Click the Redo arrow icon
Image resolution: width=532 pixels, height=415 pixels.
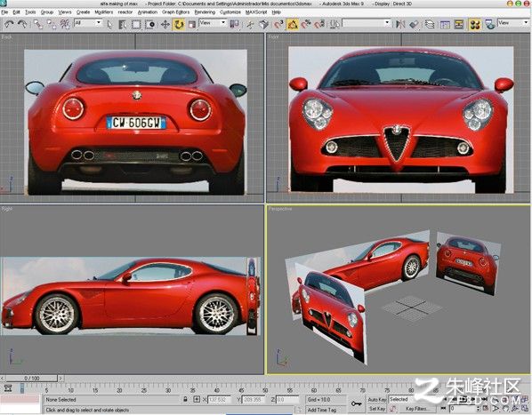(x=22, y=24)
